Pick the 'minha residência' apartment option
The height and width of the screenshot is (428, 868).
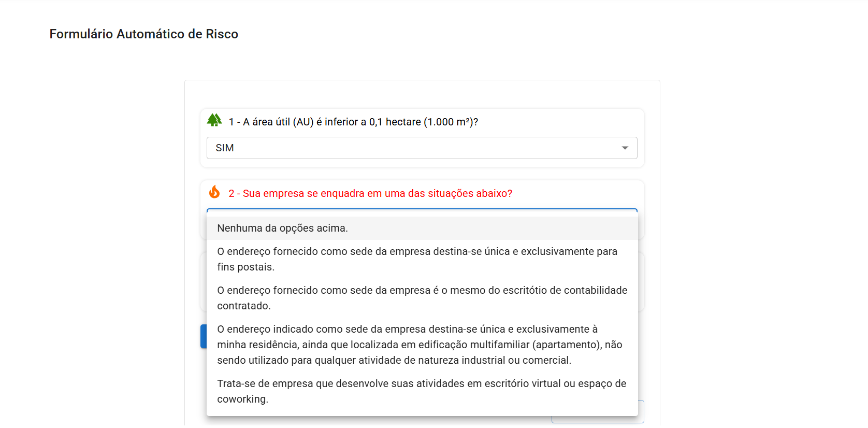[422, 345]
